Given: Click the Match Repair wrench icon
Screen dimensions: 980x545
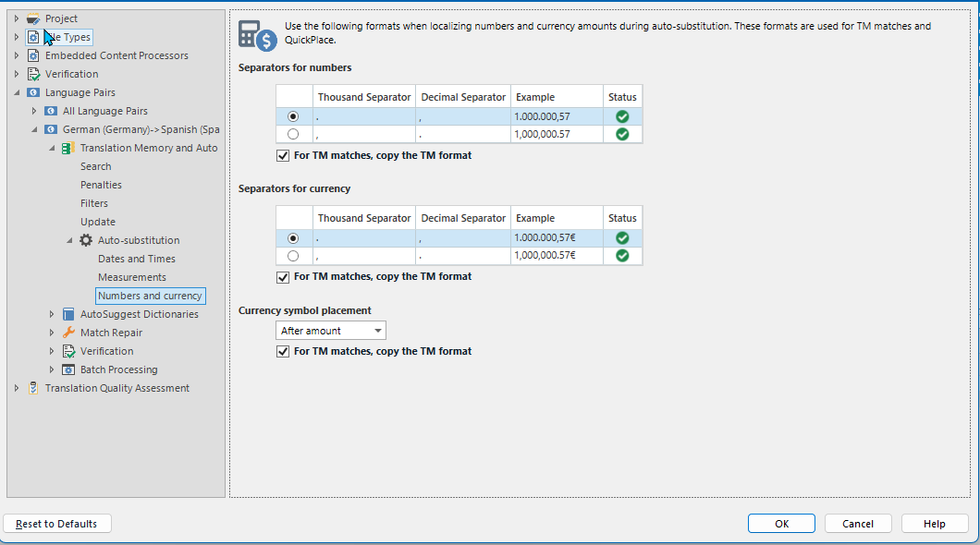Looking at the screenshot, I should coord(68,333).
